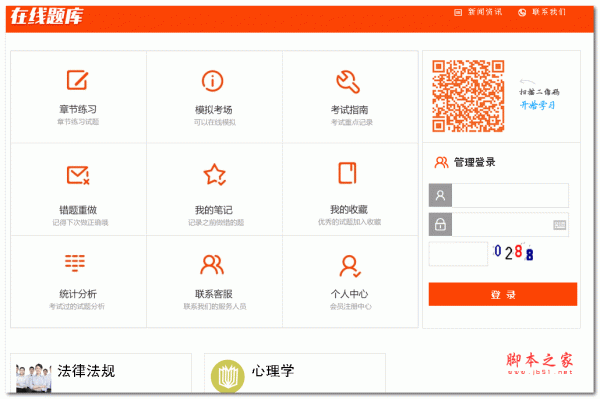Open the on-screen keyboard icon in password field
The height and width of the screenshot is (399, 600).
560,225
